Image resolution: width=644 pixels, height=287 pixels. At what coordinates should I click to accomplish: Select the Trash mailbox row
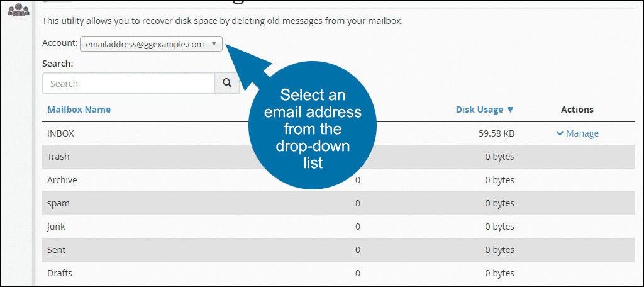pos(338,157)
